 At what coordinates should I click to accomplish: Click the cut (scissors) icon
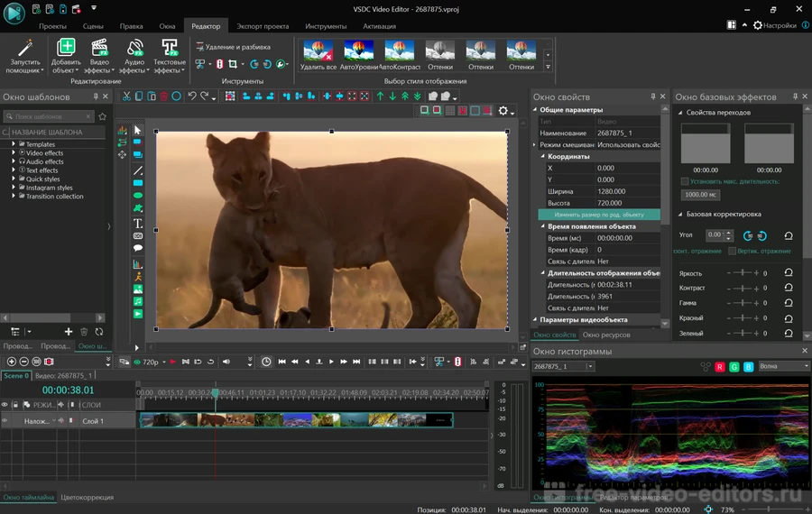(126, 96)
